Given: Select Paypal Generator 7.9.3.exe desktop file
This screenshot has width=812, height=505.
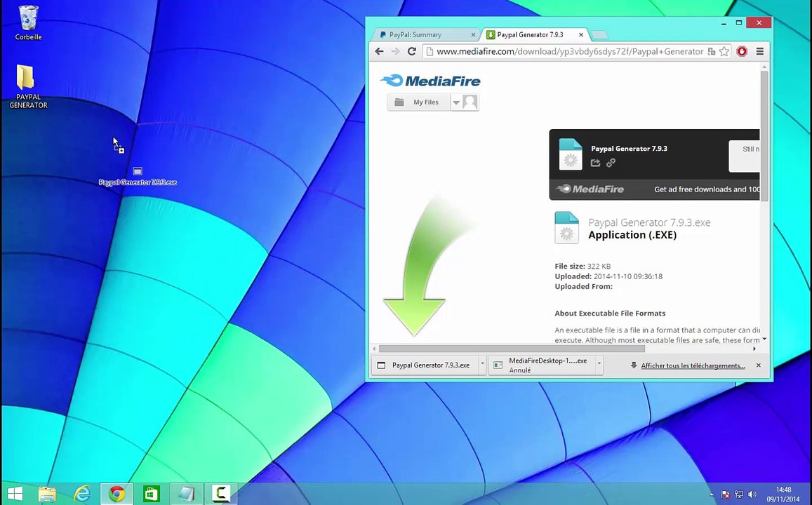Looking at the screenshot, I should [x=138, y=177].
